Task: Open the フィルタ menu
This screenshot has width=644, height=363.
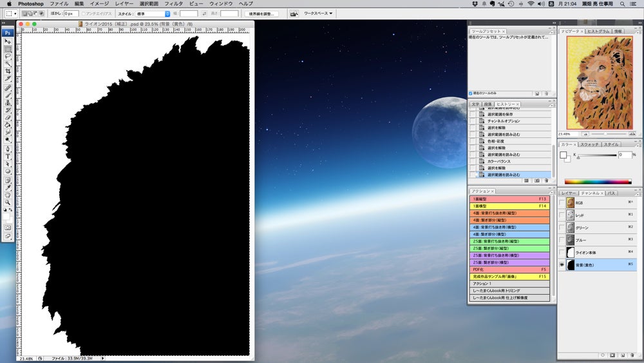Action: click(x=174, y=4)
